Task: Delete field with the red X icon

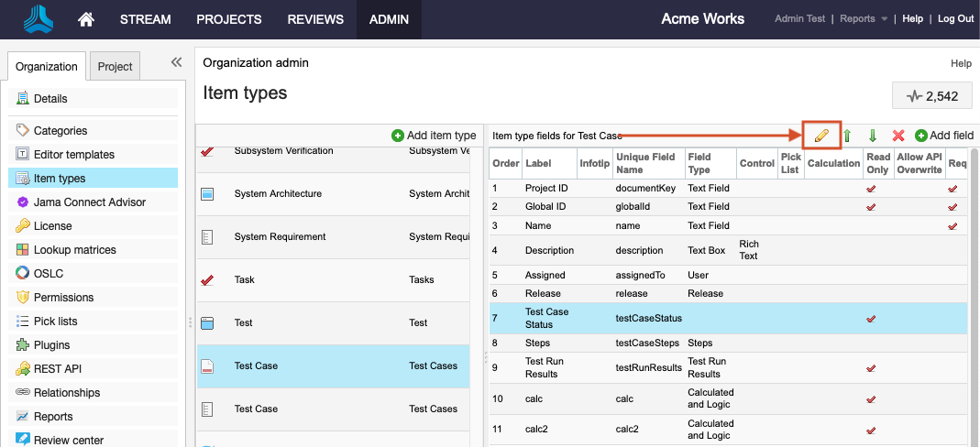Action: click(x=898, y=136)
